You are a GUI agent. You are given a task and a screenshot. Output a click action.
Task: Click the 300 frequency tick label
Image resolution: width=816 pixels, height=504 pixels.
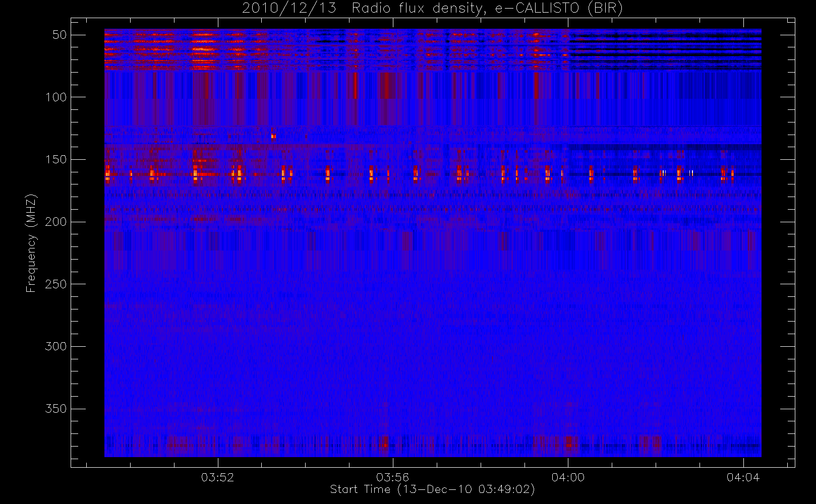(56, 346)
